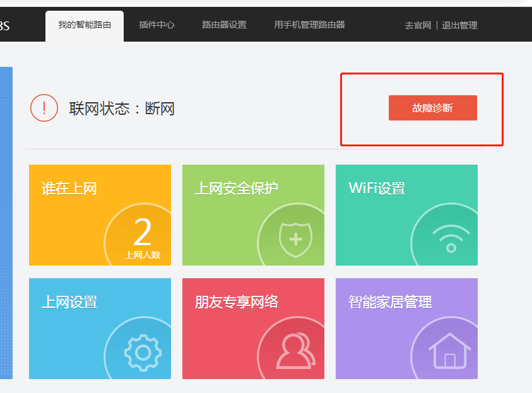Image resolution: width=532 pixels, height=393 pixels.
Task: Open the 智能家居管理 tile
Action: click(407, 329)
